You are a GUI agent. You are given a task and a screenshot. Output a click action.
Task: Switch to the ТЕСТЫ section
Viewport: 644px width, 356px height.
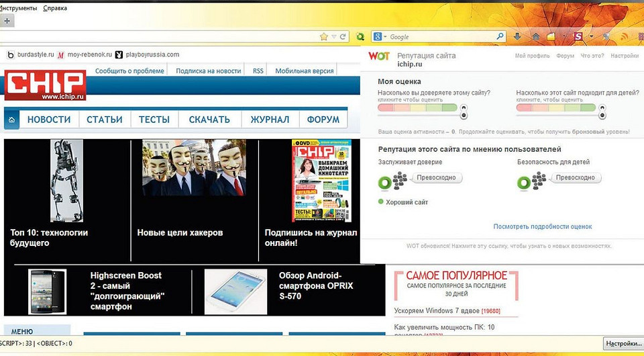coord(154,120)
